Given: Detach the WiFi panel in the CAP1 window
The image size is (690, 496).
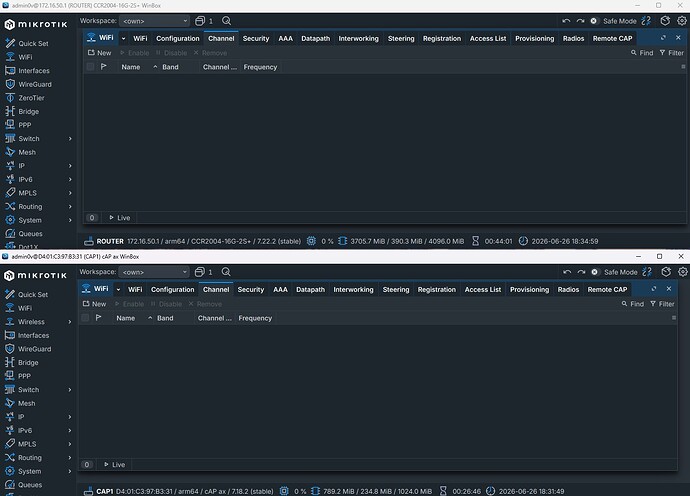Looking at the screenshot, I should click(653, 289).
